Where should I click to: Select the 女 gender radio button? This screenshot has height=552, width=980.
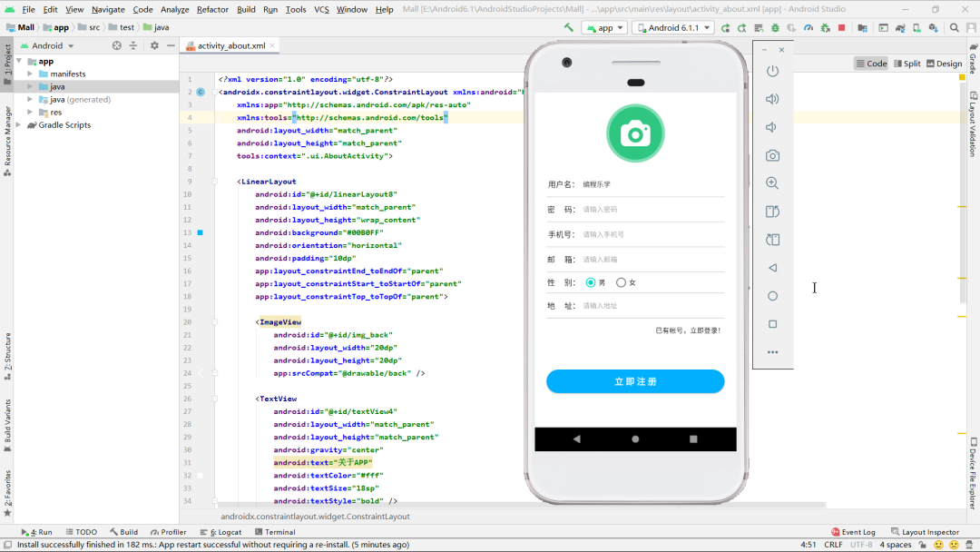coord(621,282)
